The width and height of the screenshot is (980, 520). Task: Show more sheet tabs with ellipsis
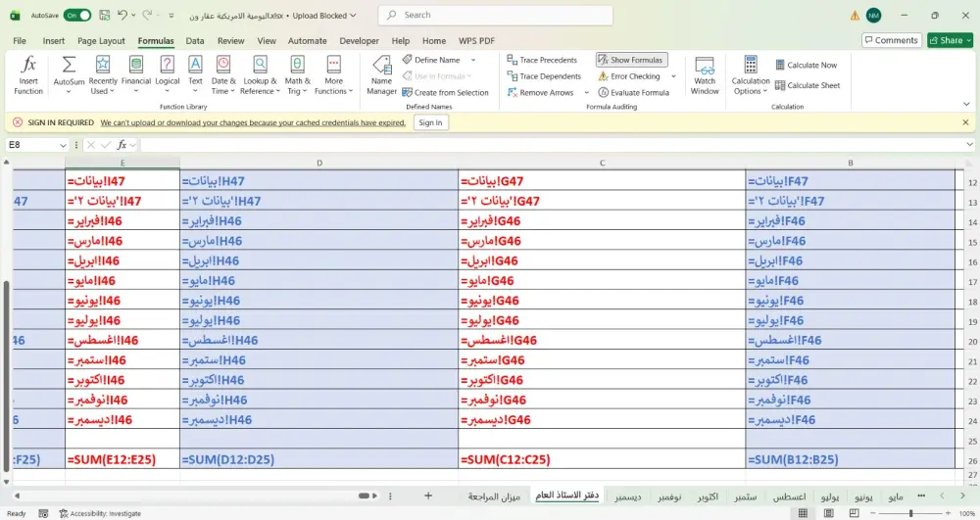[921, 496]
